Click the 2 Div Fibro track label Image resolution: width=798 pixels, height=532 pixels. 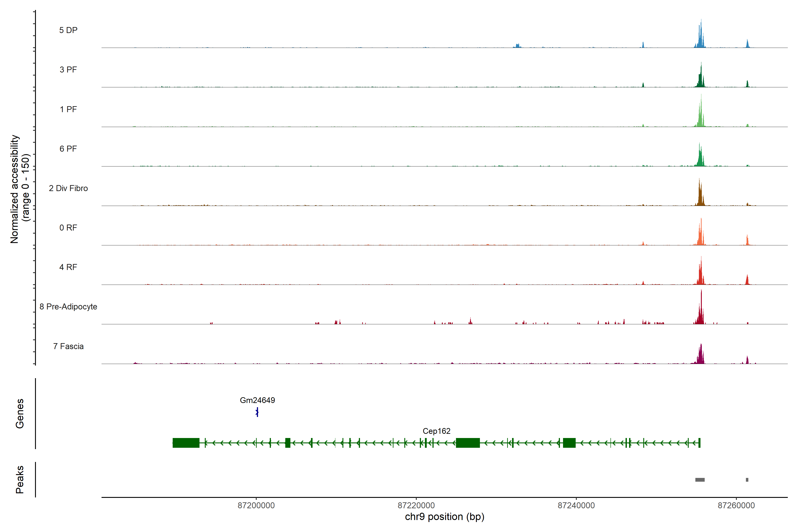pos(68,188)
